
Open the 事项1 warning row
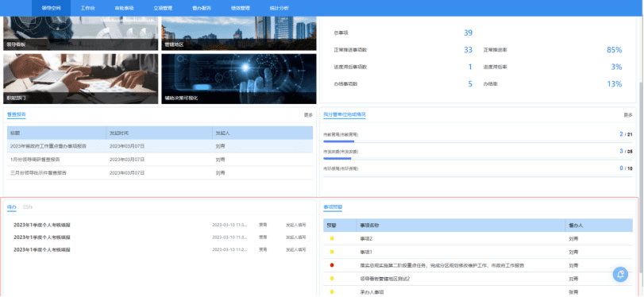click(478, 252)
